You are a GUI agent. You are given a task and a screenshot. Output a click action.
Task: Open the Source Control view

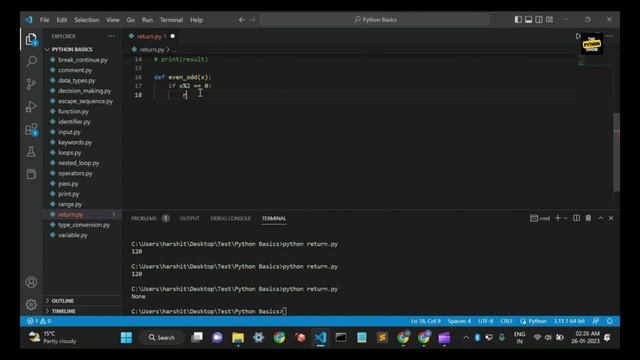pos(31,84)
